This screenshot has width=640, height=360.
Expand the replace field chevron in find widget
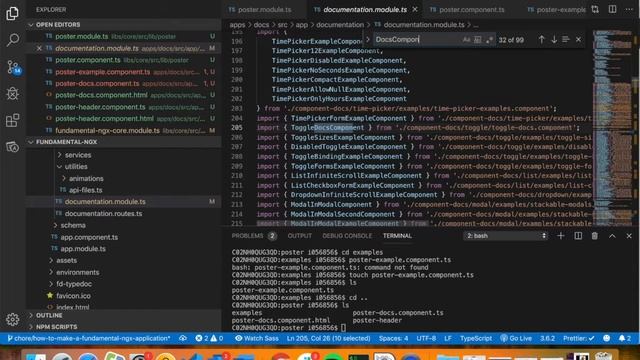click(368, 40)
